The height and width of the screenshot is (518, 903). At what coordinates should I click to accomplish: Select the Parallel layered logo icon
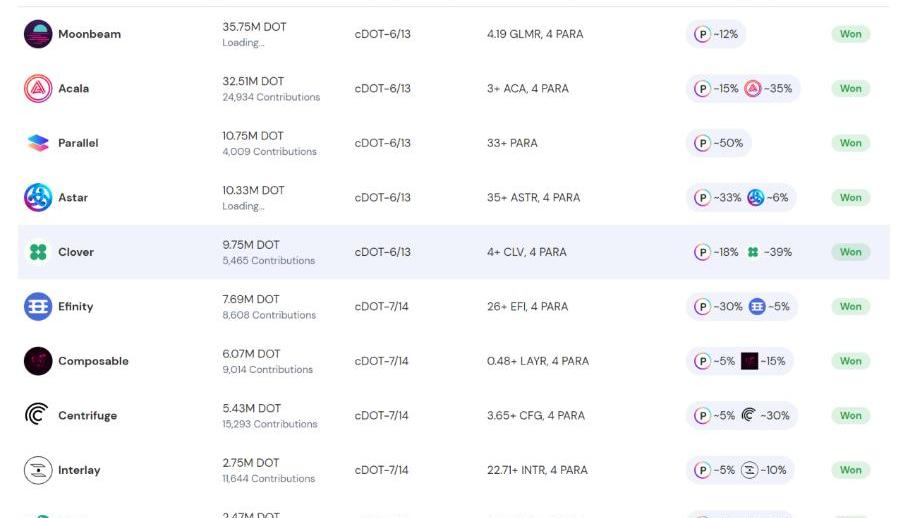click(38, 143)
